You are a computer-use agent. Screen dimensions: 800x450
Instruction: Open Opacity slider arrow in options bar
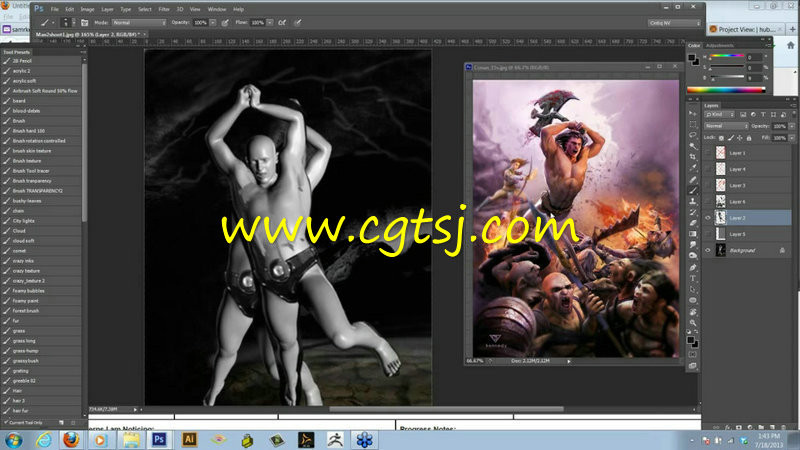tap(213, 22)
